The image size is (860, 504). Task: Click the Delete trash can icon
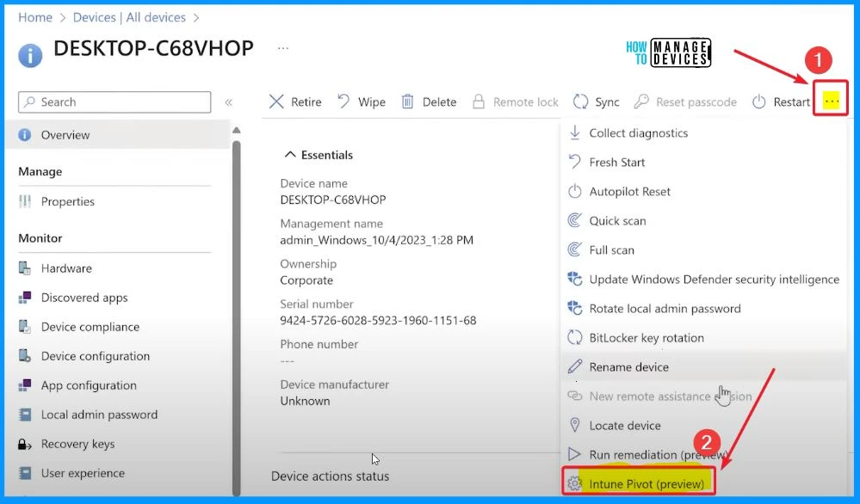(407, 101)
